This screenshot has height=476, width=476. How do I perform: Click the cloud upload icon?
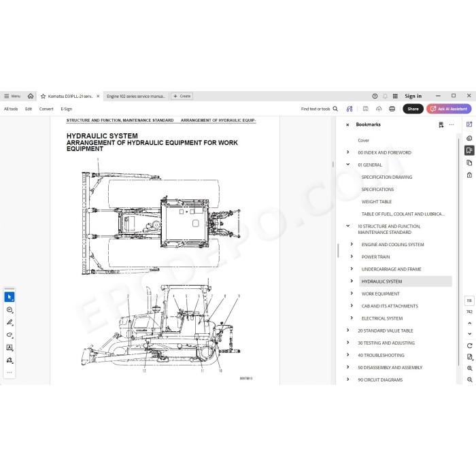[x=379, y=109]
